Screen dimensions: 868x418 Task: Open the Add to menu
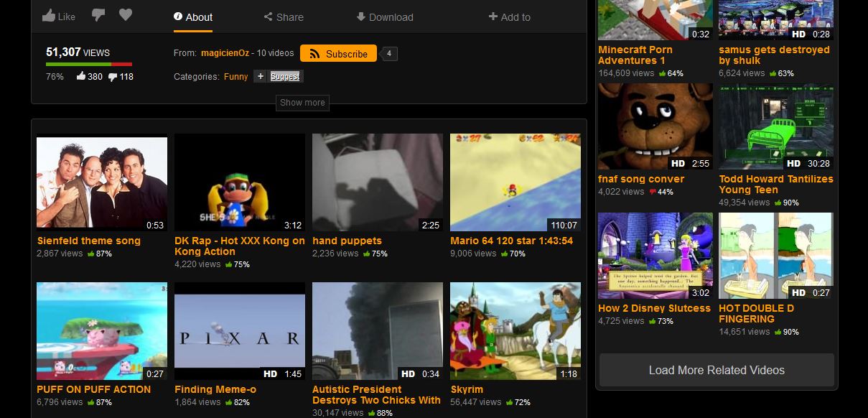point(509,17)
